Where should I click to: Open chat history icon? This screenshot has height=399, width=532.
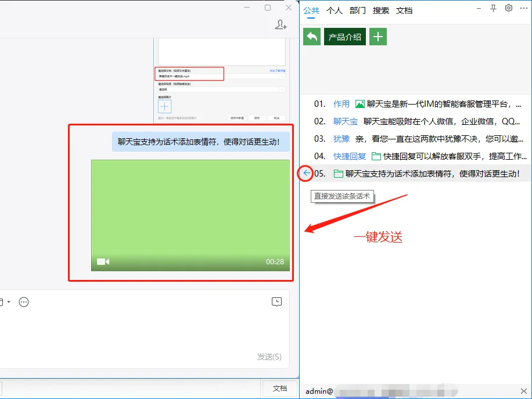pyautogui.click(x=277, y=301)
